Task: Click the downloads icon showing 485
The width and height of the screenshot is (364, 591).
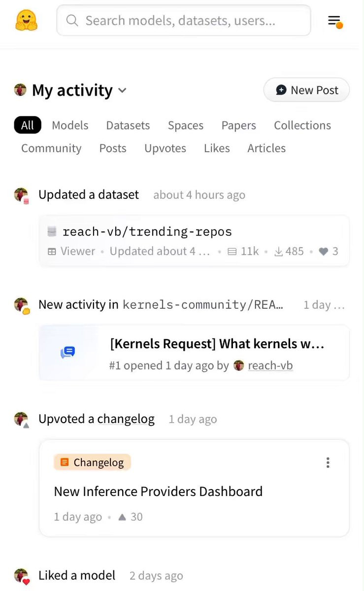Action: click(278, 252)
